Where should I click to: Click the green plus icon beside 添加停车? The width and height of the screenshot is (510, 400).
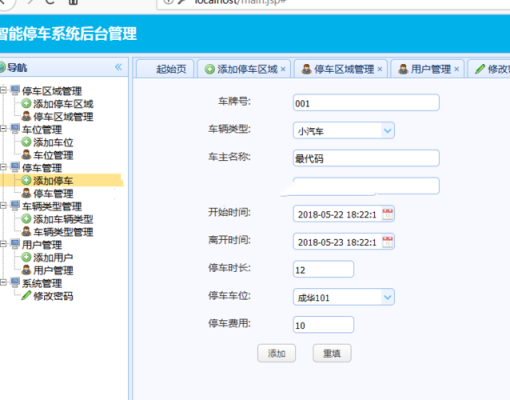tap(26, 180)
